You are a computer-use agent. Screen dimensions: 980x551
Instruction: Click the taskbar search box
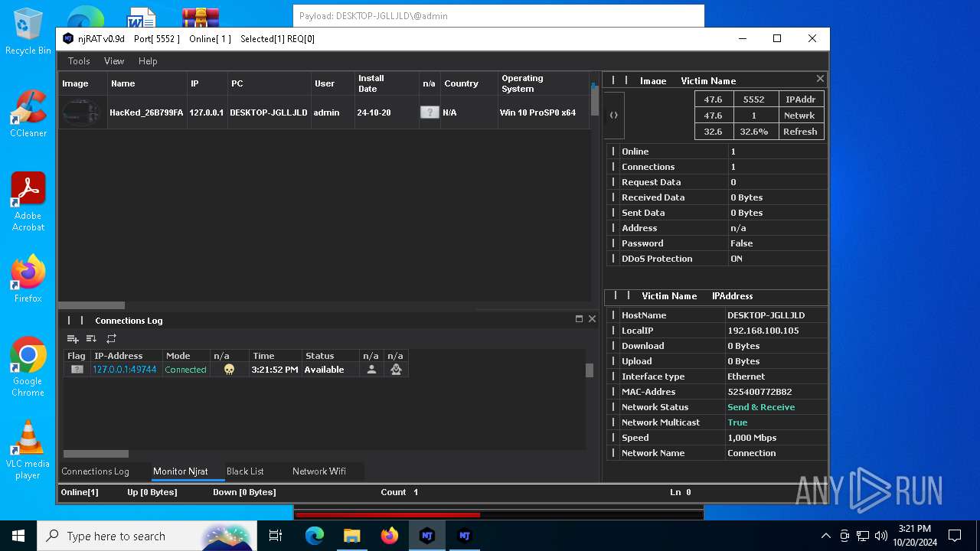point(145,536)
